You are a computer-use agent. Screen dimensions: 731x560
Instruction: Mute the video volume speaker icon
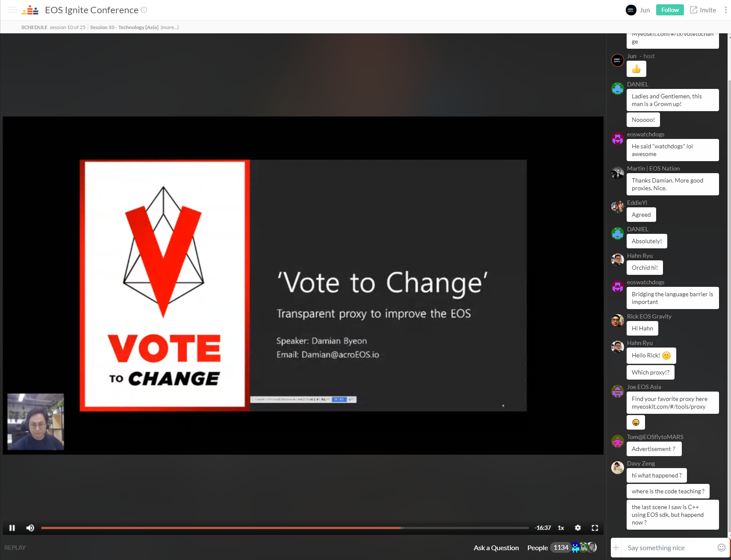(x=30, y=528)
